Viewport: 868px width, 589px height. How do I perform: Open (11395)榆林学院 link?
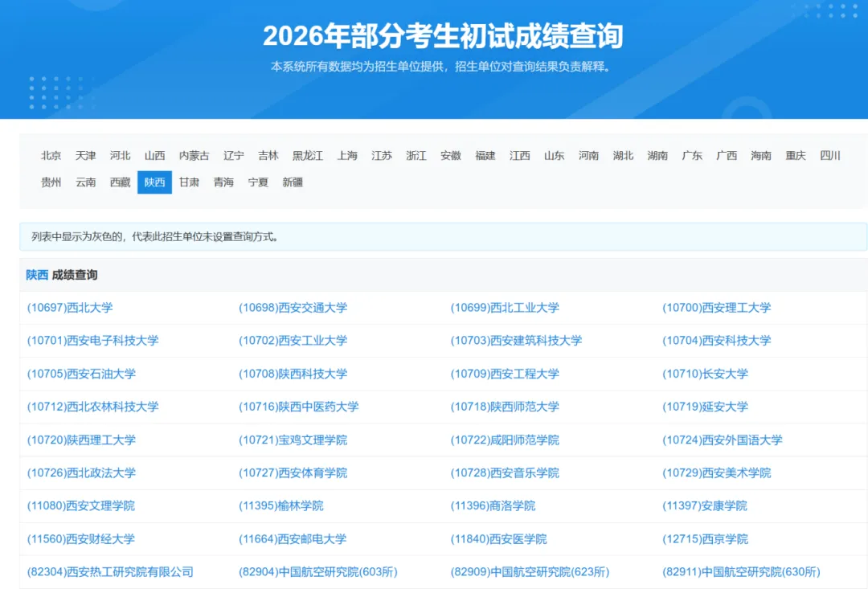pyautogui.click(x=281, y=506)
